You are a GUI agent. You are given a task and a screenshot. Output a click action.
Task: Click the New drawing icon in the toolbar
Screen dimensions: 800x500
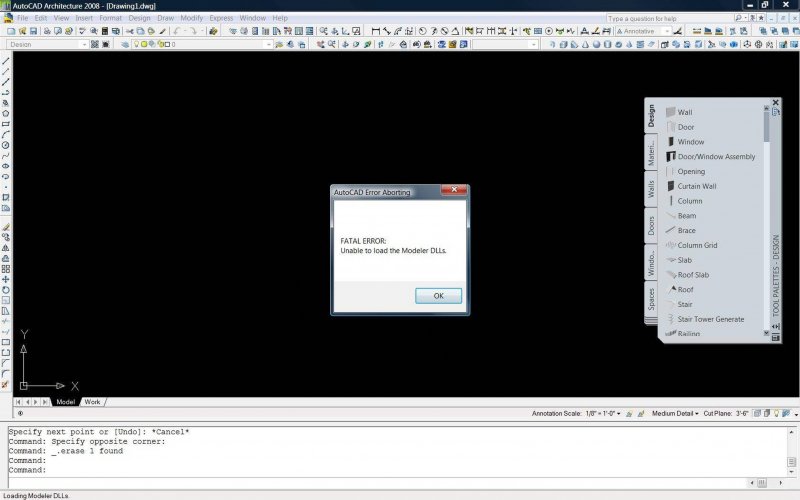click(x=11, y=31)
